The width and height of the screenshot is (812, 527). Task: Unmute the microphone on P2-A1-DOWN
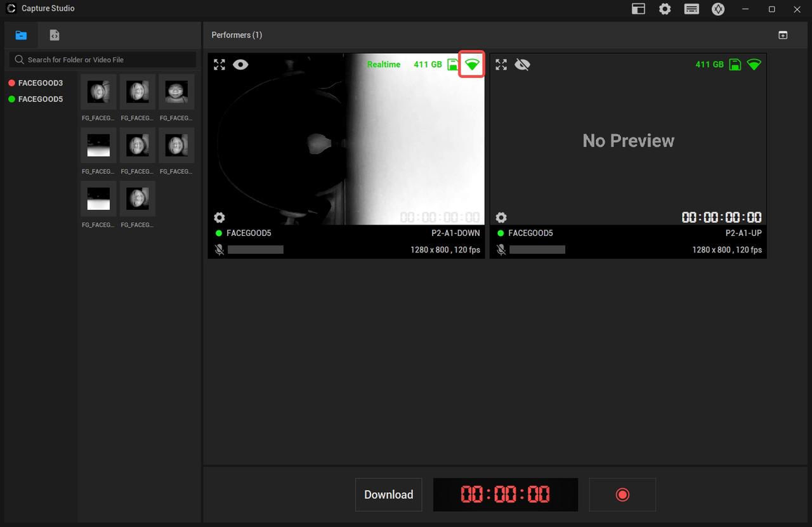coord(219,250)
